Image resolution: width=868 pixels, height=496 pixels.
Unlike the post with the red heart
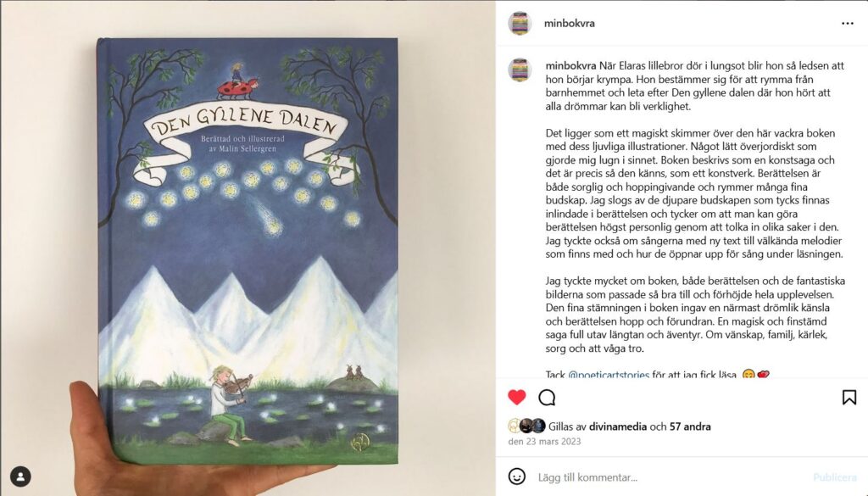click(516, 397)
